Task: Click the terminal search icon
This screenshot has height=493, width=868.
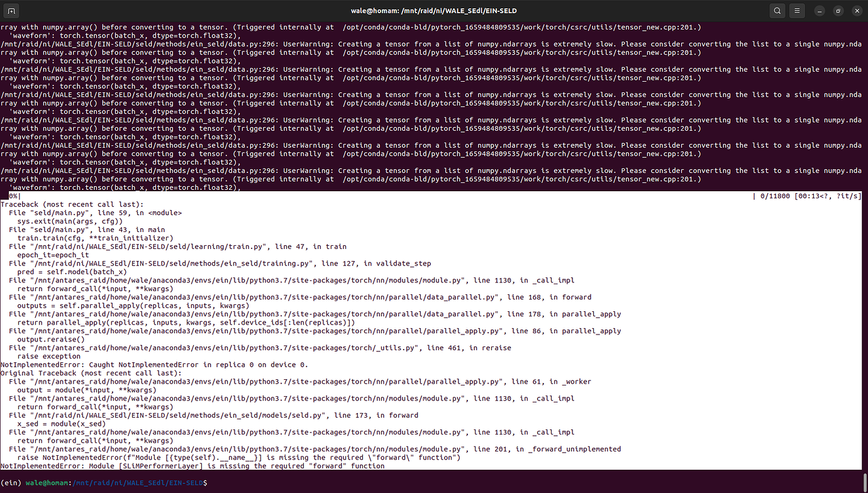Action: (777, 11)
